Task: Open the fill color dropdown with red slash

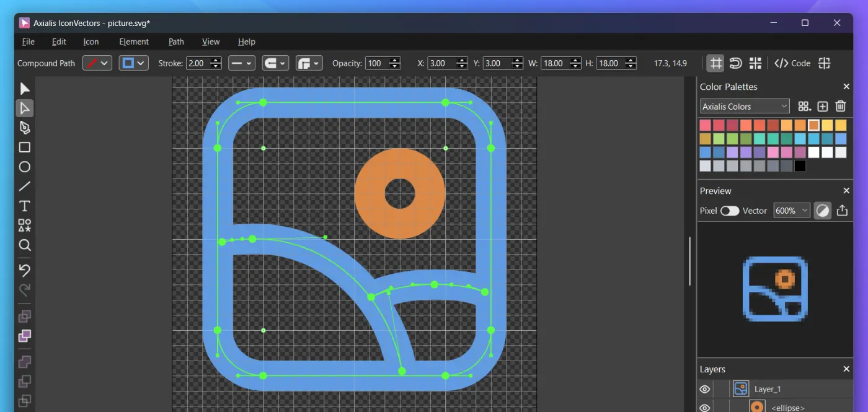Action: coord(97,63)
